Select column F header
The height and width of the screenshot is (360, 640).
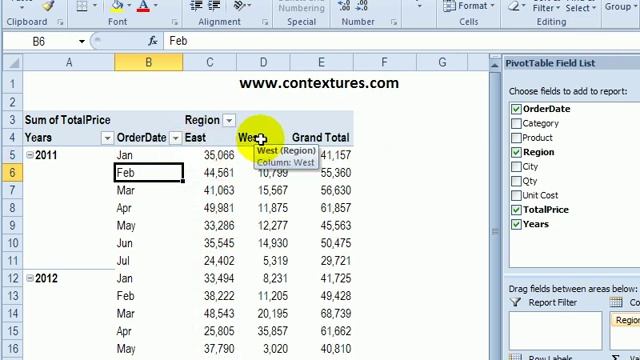384,63
